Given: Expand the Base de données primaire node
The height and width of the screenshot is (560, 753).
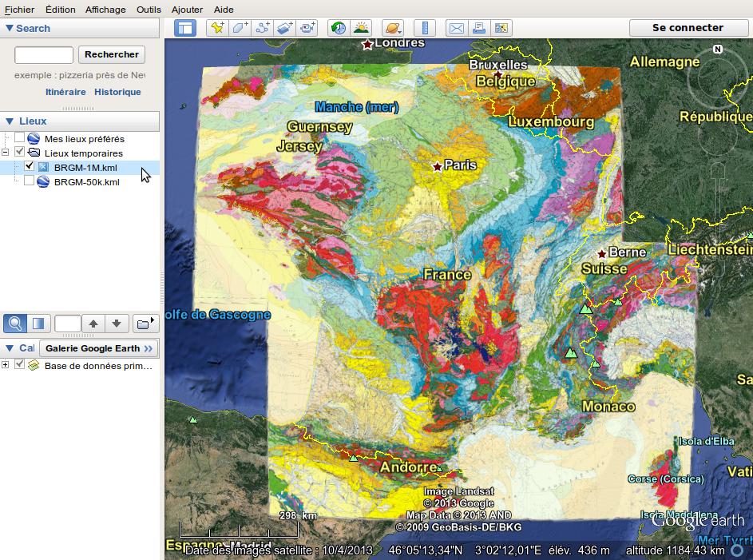Looking at the screenshot, I should (6, 365).
